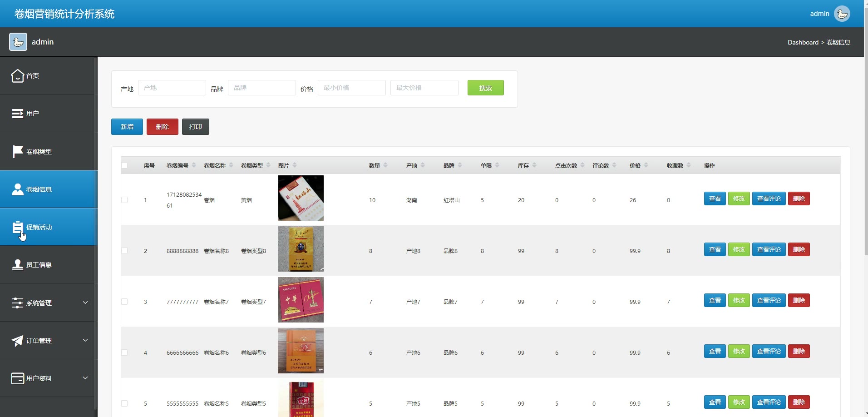
Task: Check the checkbox for row 2
Action: pyautogui.click(x=124, y=251)
